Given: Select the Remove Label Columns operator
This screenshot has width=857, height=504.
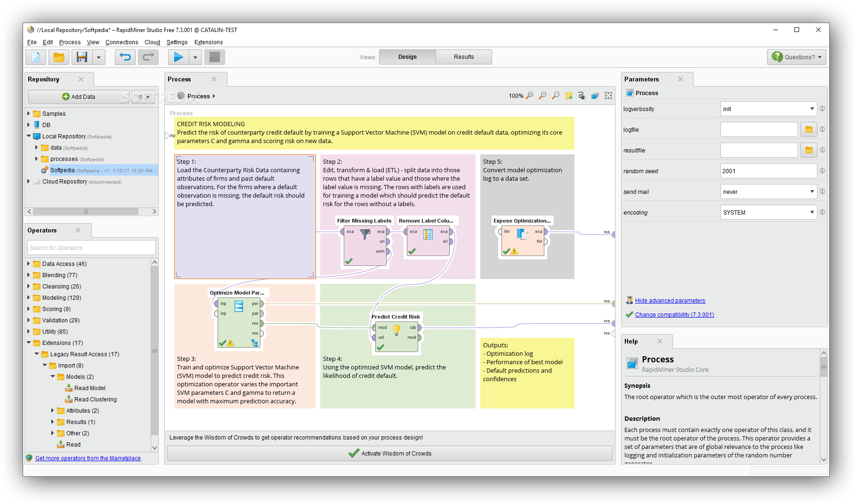Looking at the screenshot, I should tap(428, 241).
